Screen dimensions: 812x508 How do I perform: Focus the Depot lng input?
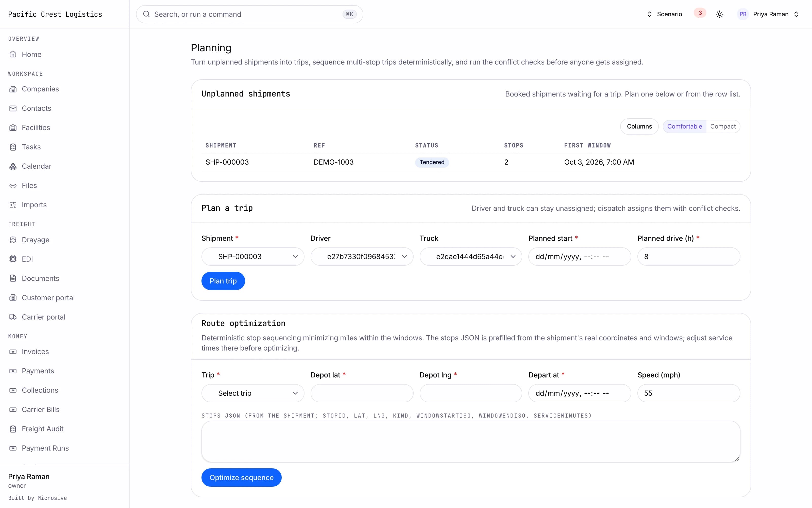[x=471, y=393]
